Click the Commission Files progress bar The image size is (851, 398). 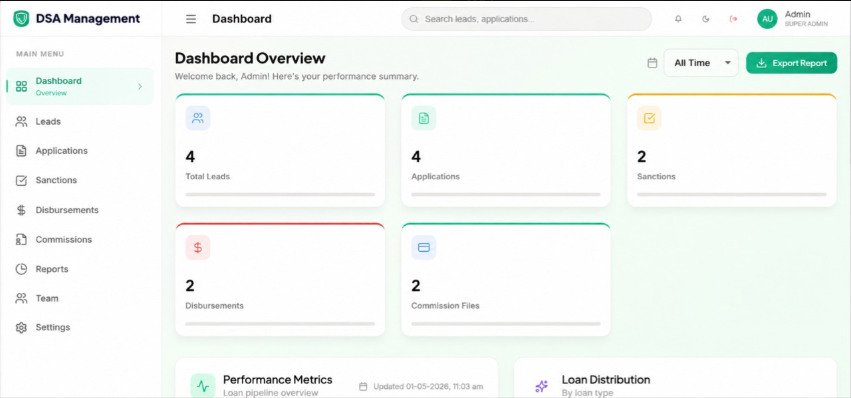click(x=506, y=324)
